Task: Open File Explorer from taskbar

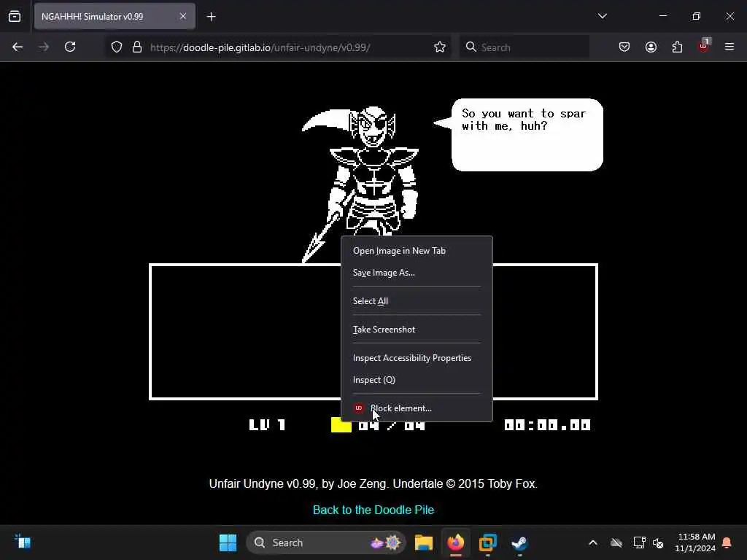Action: (424, 542)
